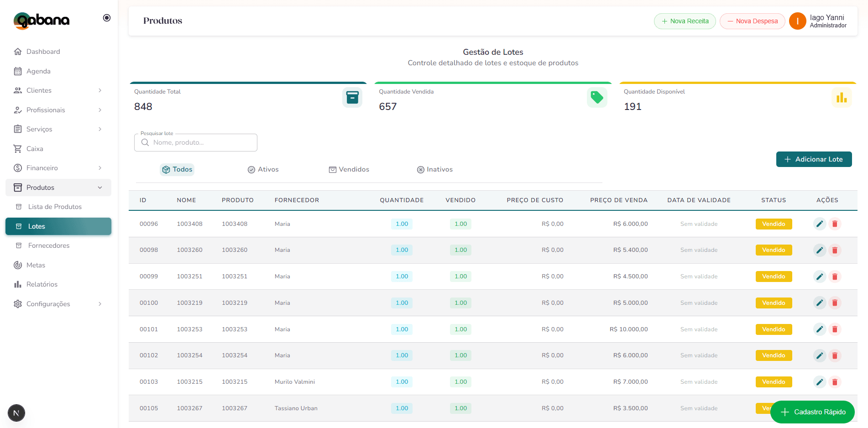
Task: Click the edit pencil for lote 00096
Action: coord(820,224)
